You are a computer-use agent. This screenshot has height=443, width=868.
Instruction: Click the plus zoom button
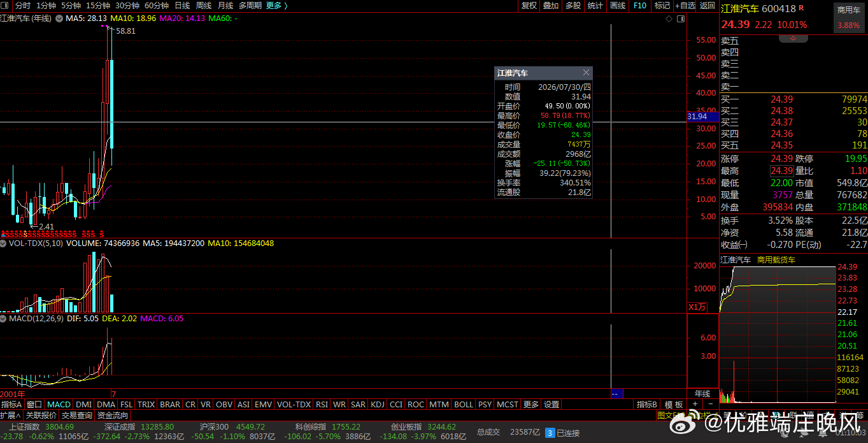(695, 404)
